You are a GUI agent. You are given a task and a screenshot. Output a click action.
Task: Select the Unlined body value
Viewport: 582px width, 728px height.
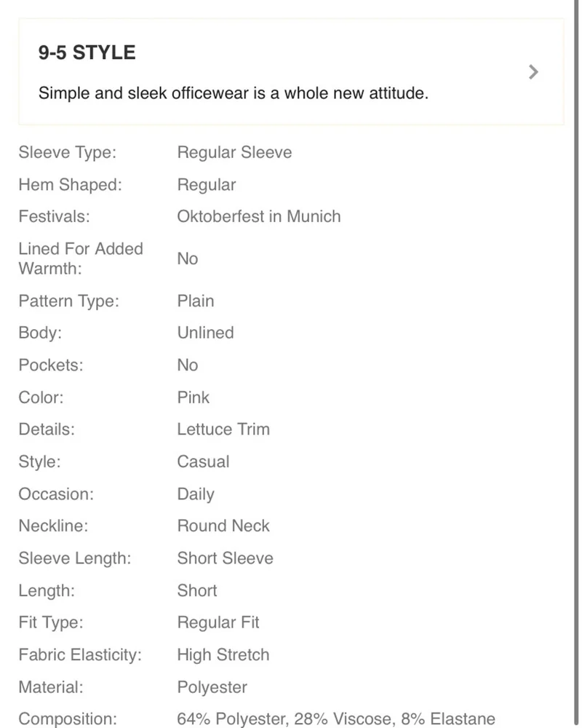point(206,333)
